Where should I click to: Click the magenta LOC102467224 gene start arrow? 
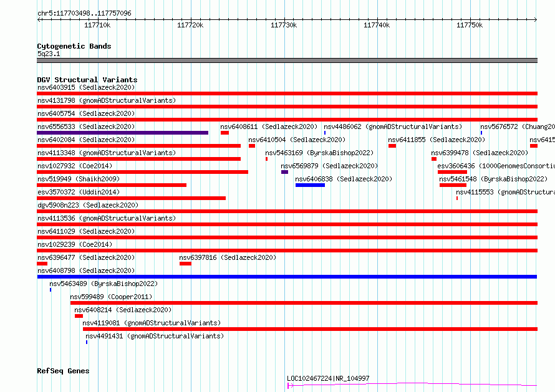tap(290, 386)
